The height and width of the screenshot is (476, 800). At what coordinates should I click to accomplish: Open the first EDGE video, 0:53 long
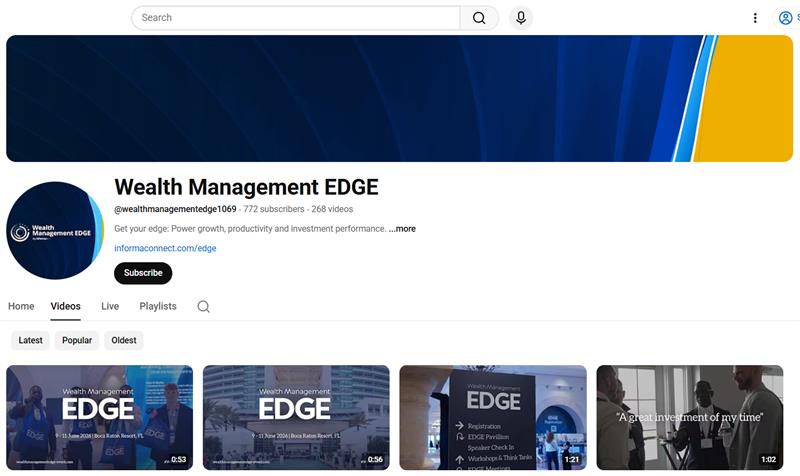coord(100,417)
